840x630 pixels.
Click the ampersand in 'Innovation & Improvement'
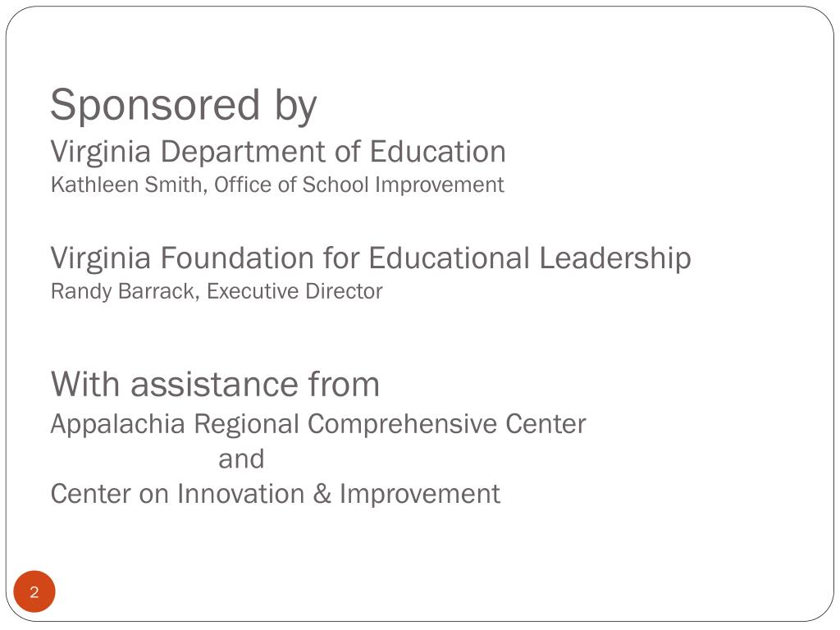point(322,493)
